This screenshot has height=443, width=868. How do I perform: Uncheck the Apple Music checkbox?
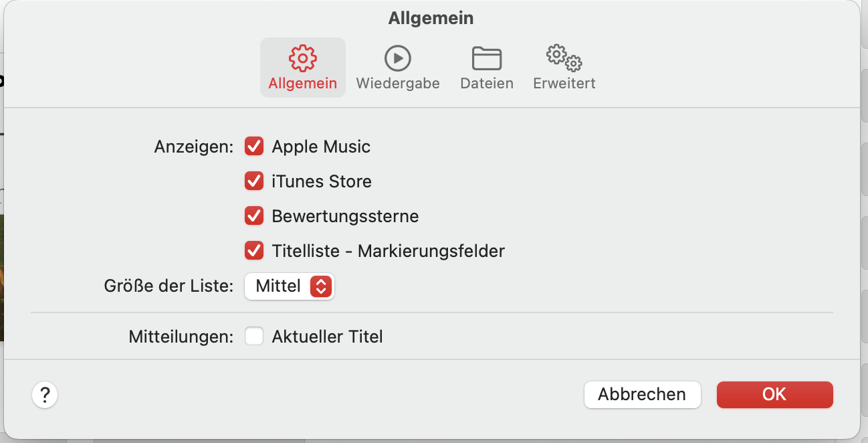click(254, 147)
